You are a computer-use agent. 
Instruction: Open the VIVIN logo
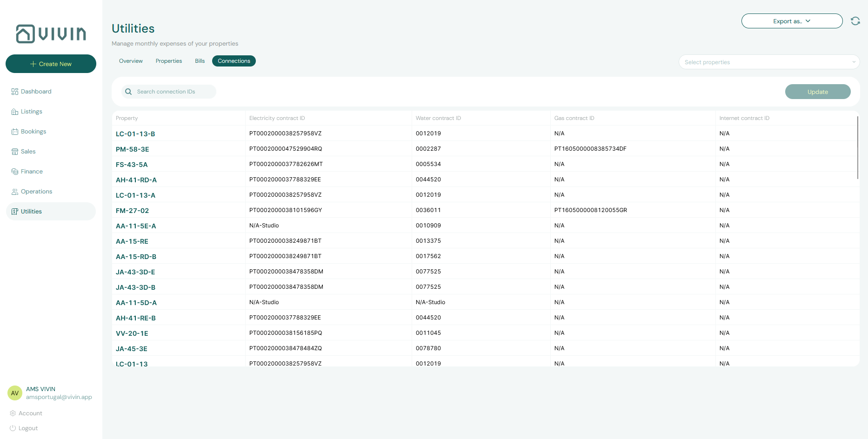point(51,33)
